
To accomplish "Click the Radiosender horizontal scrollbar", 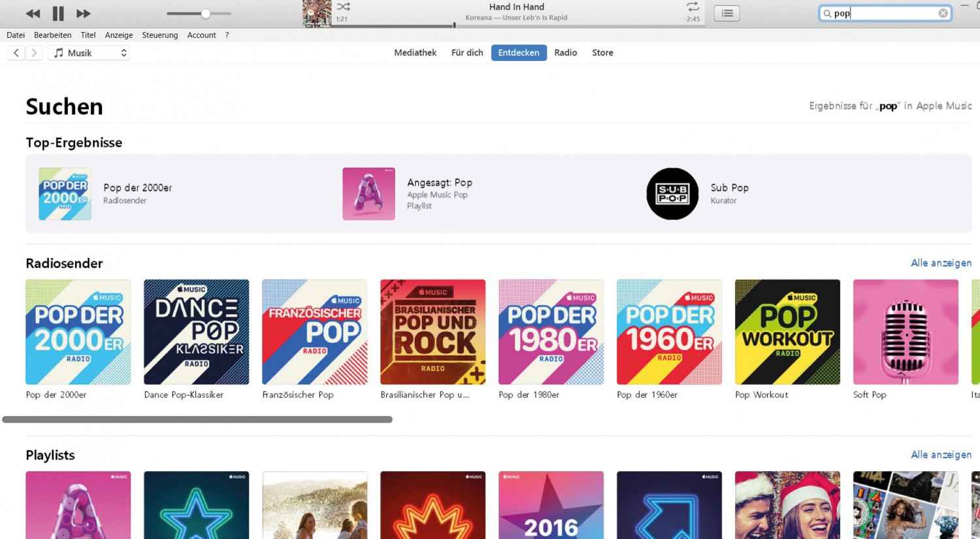I will [x=197, y=419].
